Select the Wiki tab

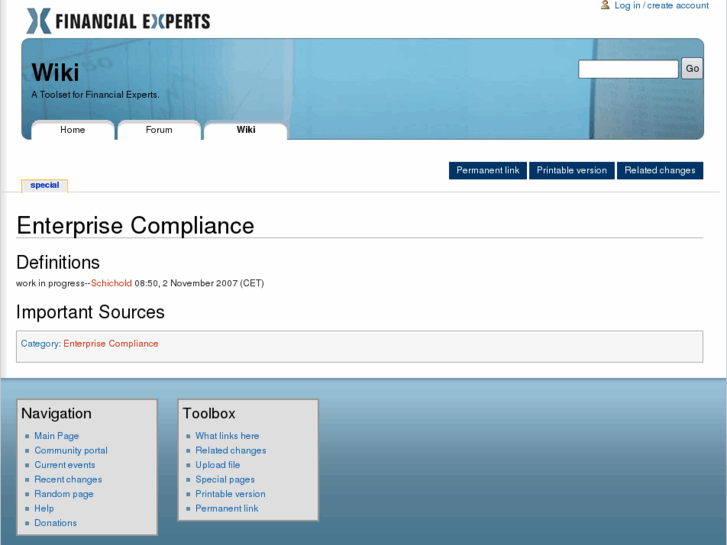pyautogui.click(x=246, y=130)
